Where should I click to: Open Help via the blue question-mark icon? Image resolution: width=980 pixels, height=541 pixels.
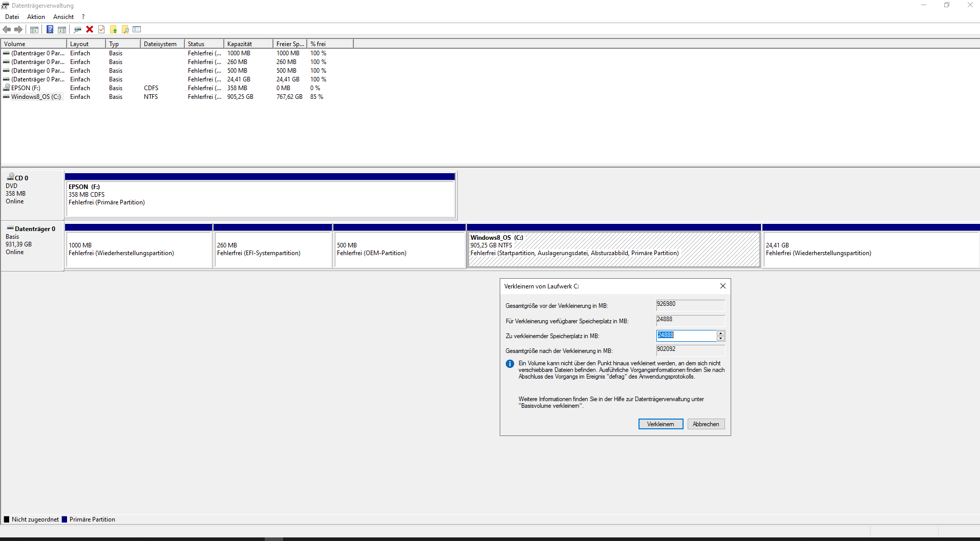point(50,30)
